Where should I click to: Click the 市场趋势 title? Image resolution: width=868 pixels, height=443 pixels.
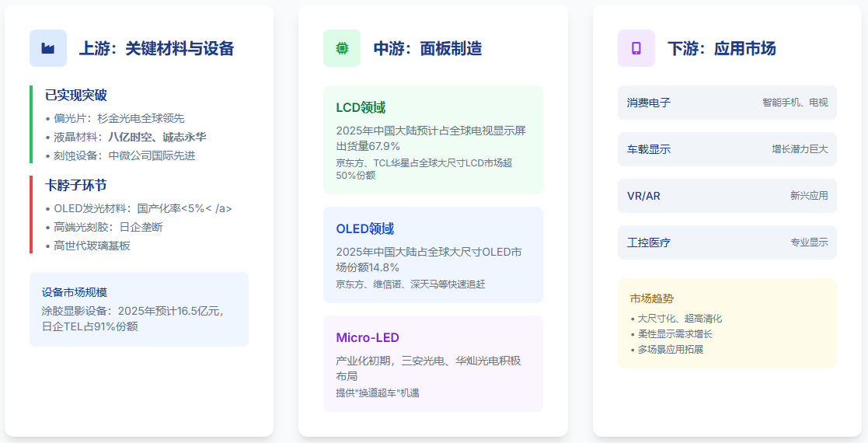(x=651, y=298)
